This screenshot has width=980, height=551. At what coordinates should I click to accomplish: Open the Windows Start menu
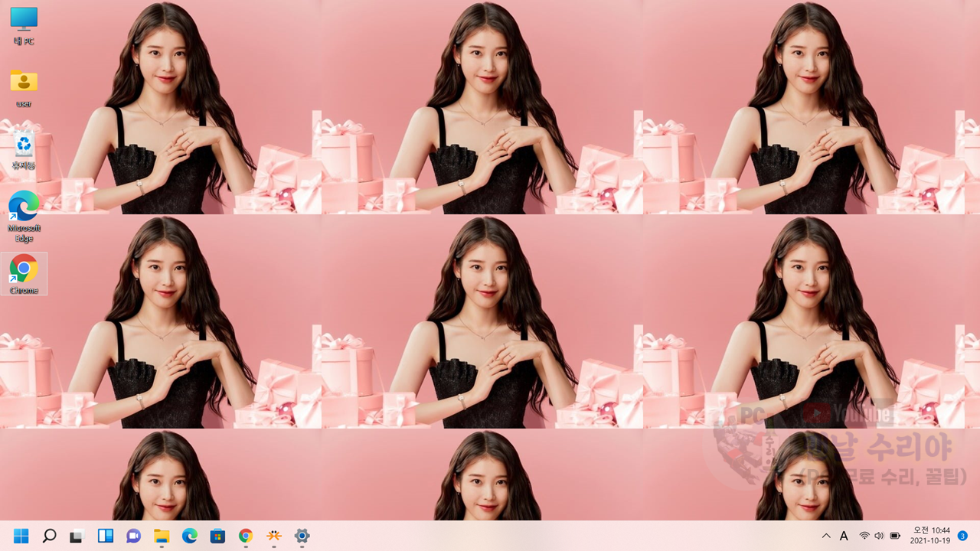tap(21, 536)
